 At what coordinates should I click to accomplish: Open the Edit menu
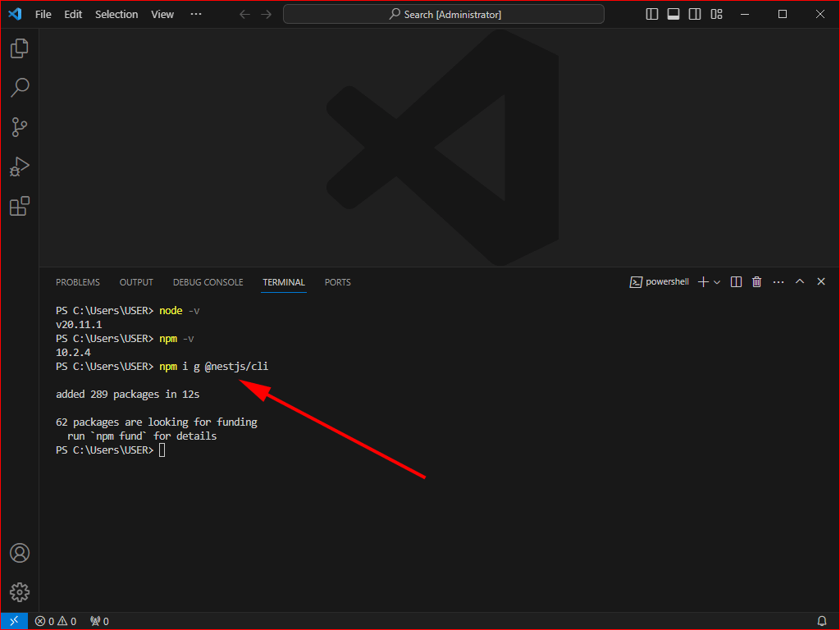point(73,15)
